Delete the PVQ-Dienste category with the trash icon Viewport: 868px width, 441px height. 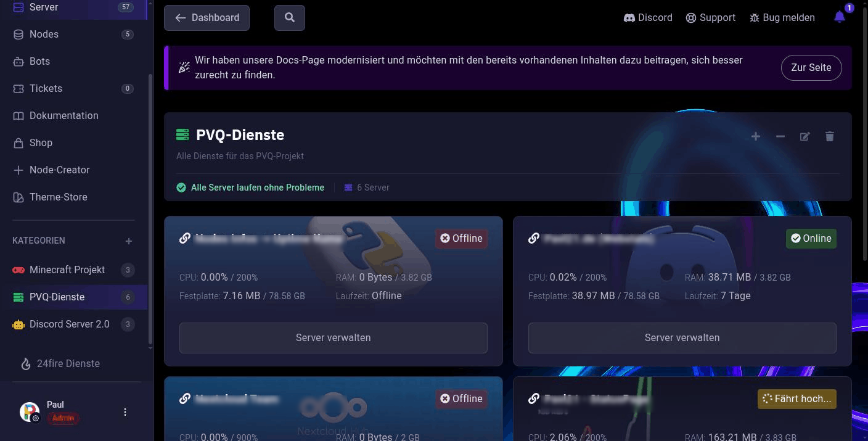[830, 136]
